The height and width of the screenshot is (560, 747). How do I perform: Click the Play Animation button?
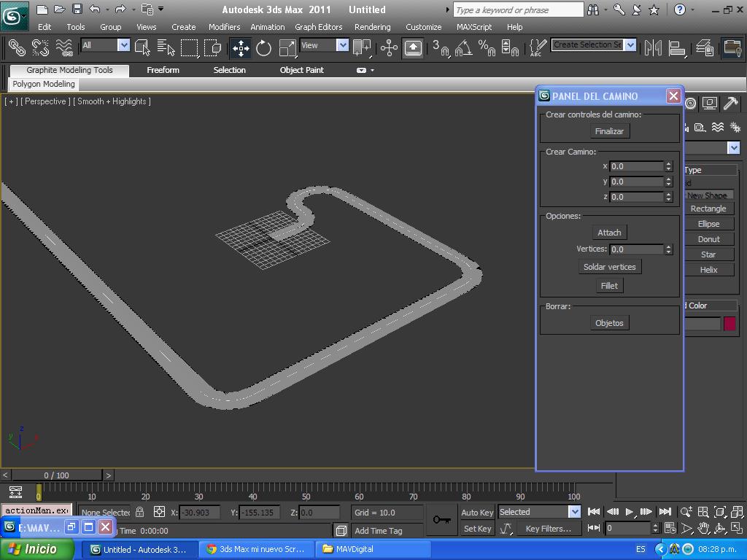629,512
